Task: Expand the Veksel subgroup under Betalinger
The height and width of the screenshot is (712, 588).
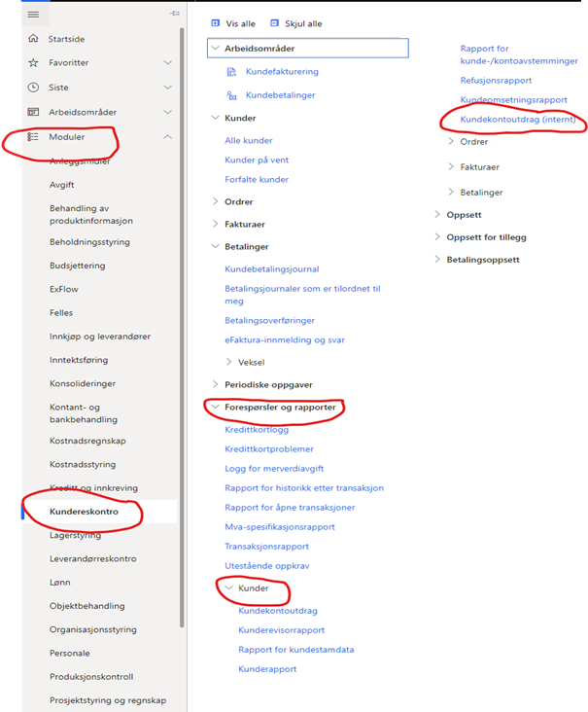Action: click(x=229, y=362)
